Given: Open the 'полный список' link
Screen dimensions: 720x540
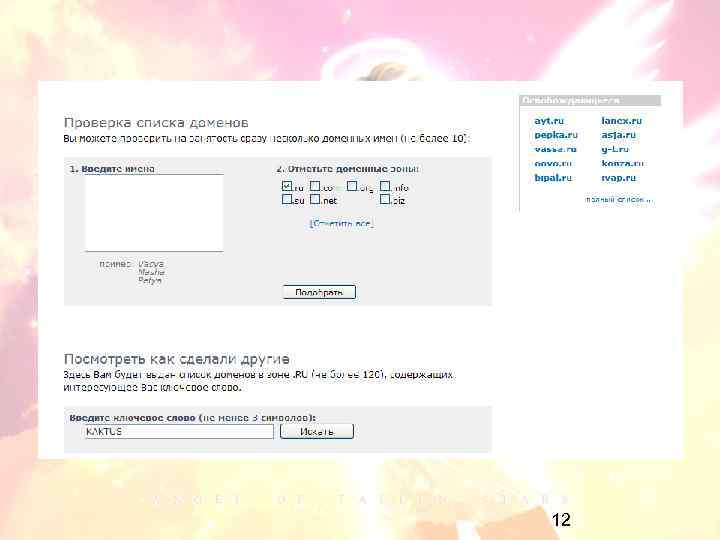Looking at the screenshot, I should click(x=619, y=199).
